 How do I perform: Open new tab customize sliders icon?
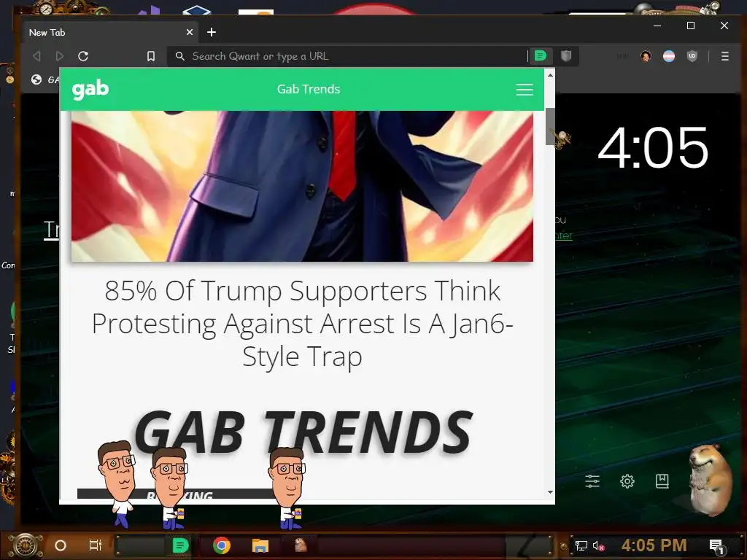[592, 481]
